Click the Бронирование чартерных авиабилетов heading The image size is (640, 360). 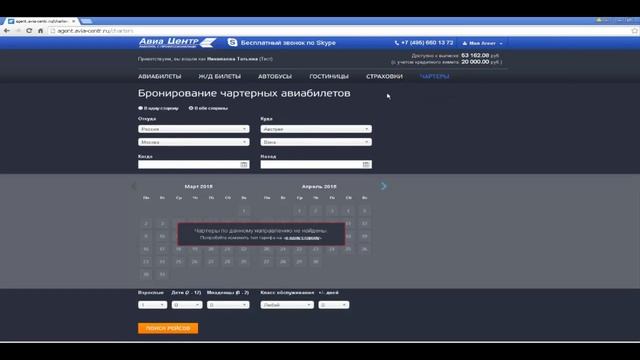244,93
